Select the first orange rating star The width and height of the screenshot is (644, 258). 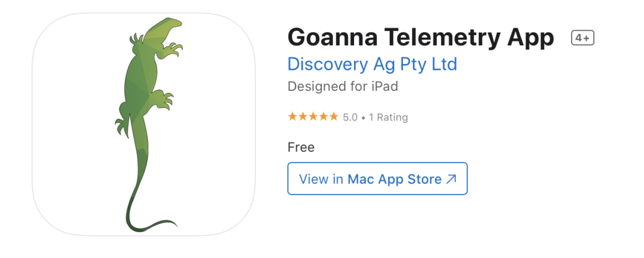click(292, 117)
